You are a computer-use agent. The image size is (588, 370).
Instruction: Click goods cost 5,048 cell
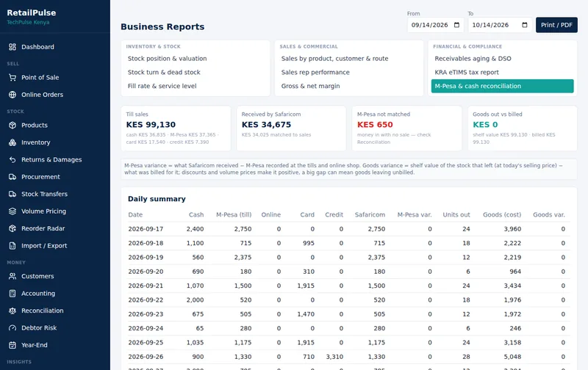pyautogui.click(x=512, y=357)
